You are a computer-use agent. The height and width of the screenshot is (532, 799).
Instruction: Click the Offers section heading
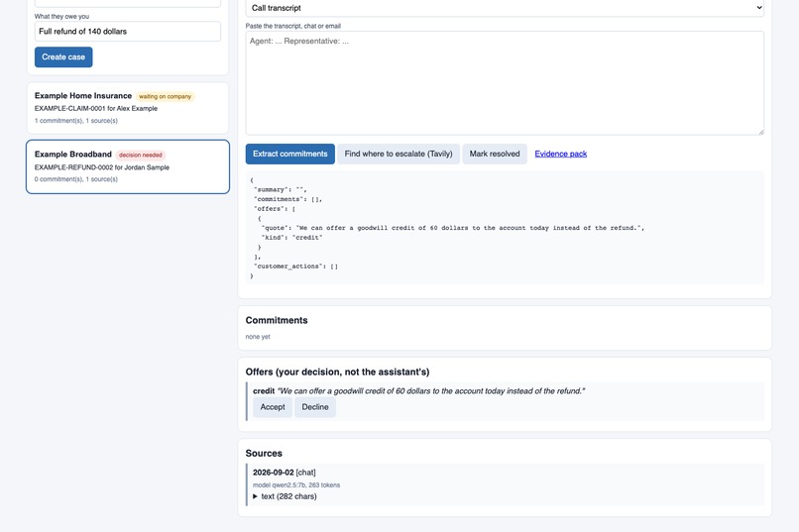[337, 372]
